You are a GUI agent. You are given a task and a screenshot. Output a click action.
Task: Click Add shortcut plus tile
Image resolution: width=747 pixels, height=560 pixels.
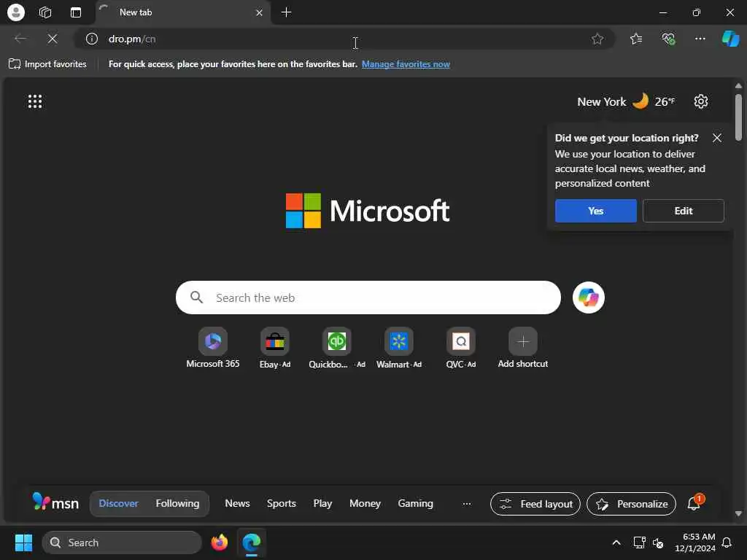[x=522, y=348]
